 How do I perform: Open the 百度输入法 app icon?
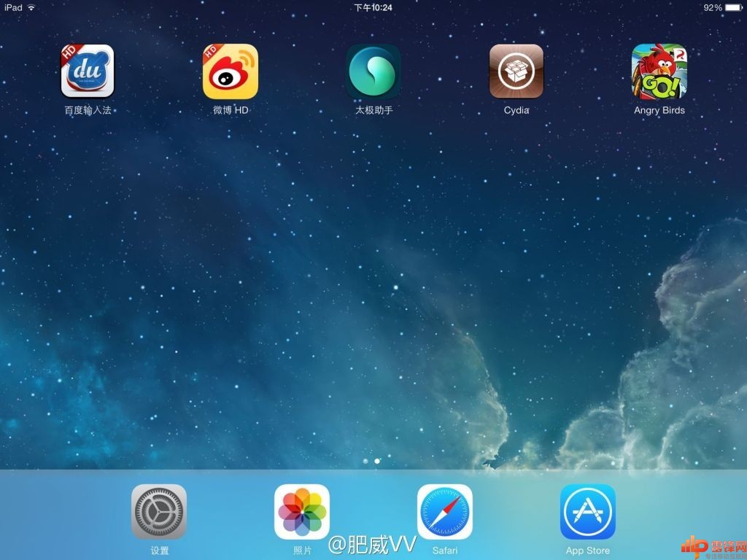[88, 71]
